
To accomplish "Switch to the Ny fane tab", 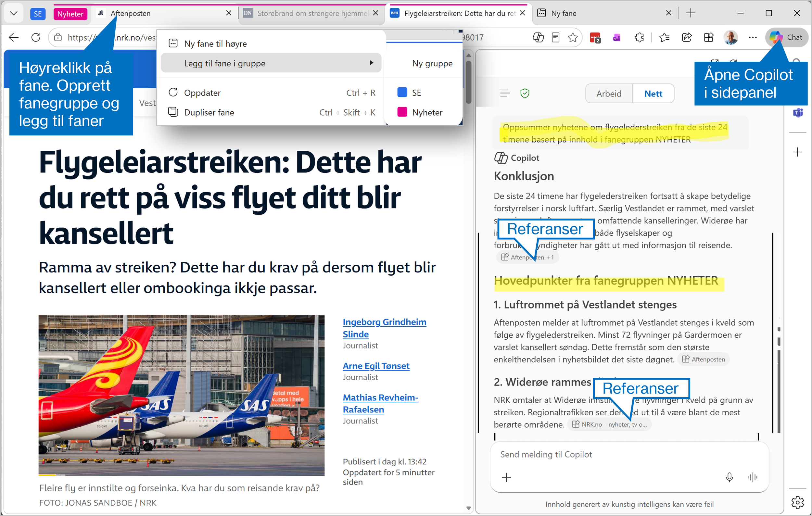I will (600, 14).
